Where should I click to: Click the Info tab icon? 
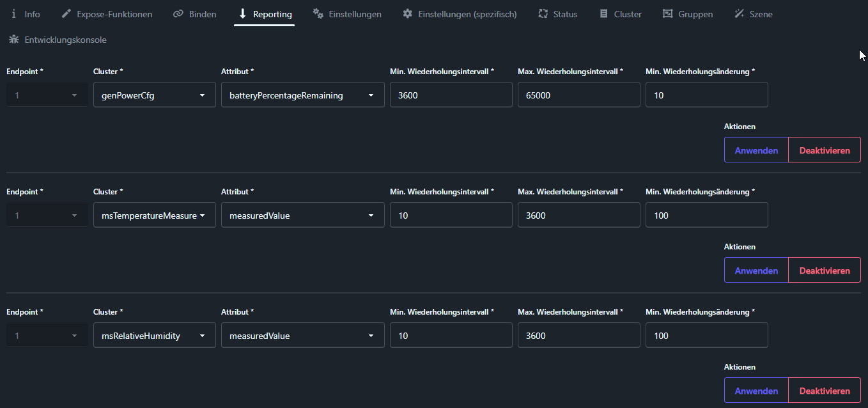[13, 14]
